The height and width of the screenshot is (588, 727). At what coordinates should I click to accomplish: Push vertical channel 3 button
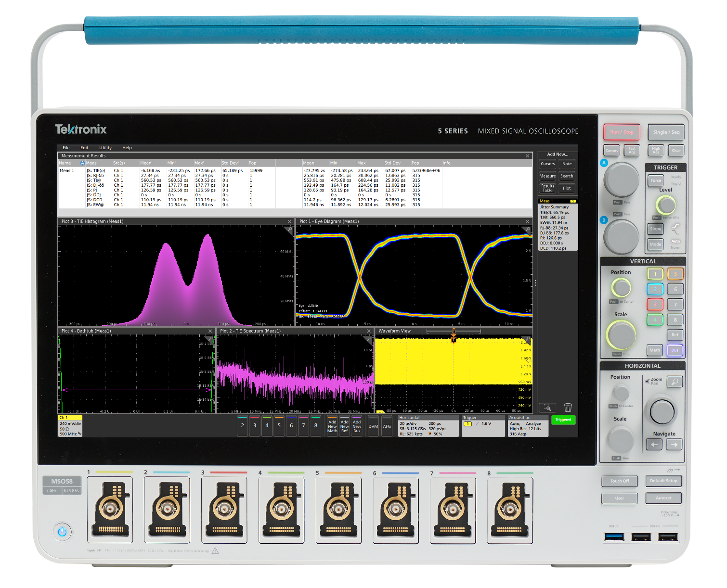click(655, 305)
